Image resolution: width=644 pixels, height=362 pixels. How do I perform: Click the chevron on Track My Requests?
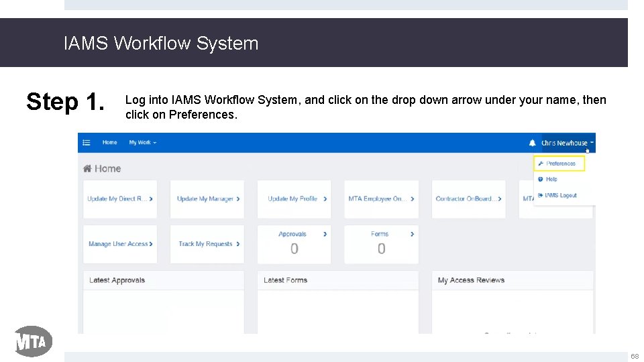237,244
